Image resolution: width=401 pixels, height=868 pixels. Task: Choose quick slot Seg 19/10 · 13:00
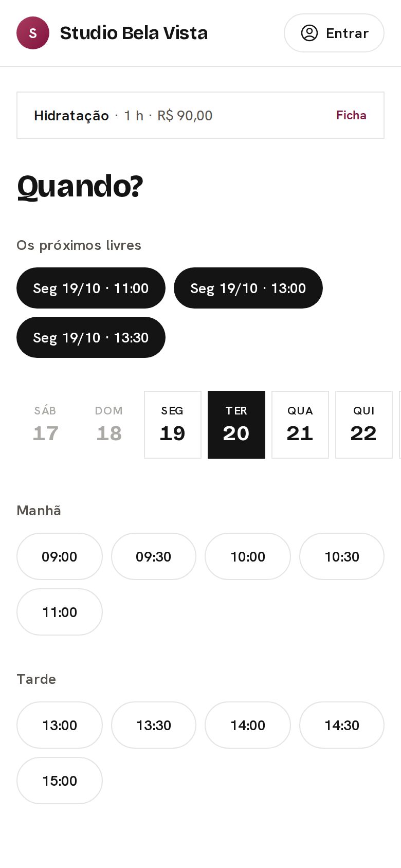coord(248,288)
